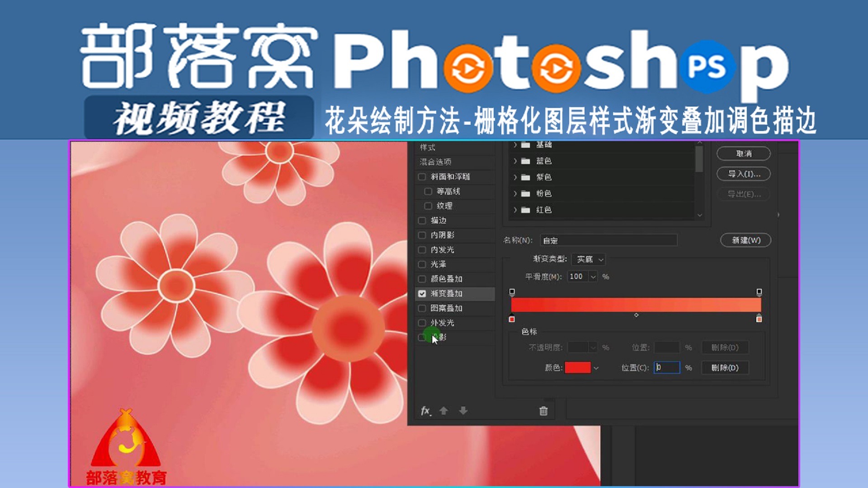
Task: Open the 平滑度 value dropdown arrow
Action: pos(593,277)
